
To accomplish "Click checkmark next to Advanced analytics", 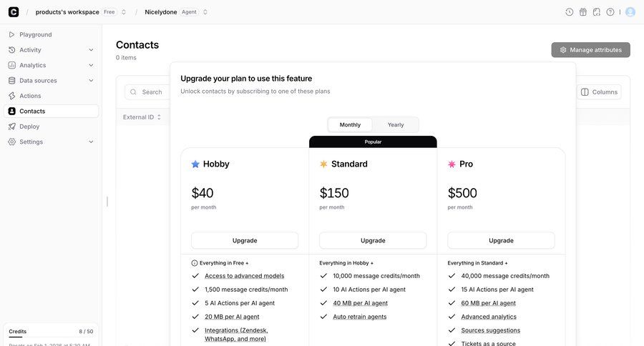I will (x=452, y=317).
